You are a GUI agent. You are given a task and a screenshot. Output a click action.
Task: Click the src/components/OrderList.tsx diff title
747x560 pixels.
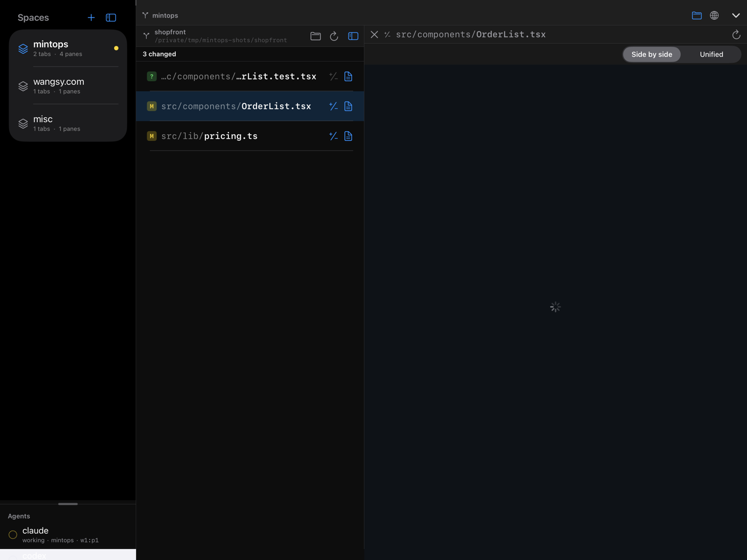point(471,35)
